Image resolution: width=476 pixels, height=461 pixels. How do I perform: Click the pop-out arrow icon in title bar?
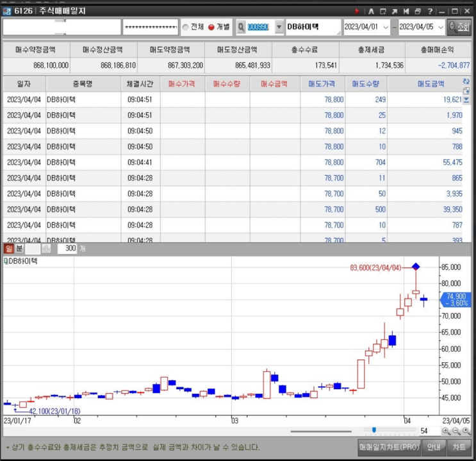394,11
